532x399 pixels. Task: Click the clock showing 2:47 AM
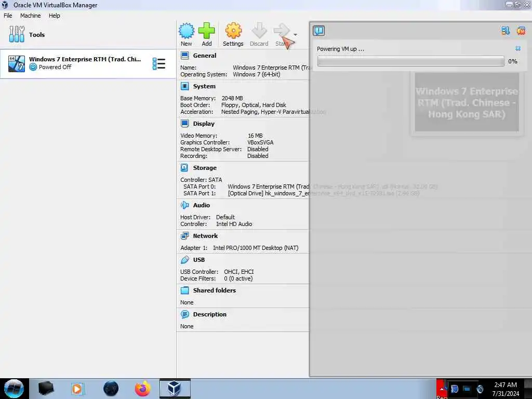pyautogui.click(x=506, y=389)
